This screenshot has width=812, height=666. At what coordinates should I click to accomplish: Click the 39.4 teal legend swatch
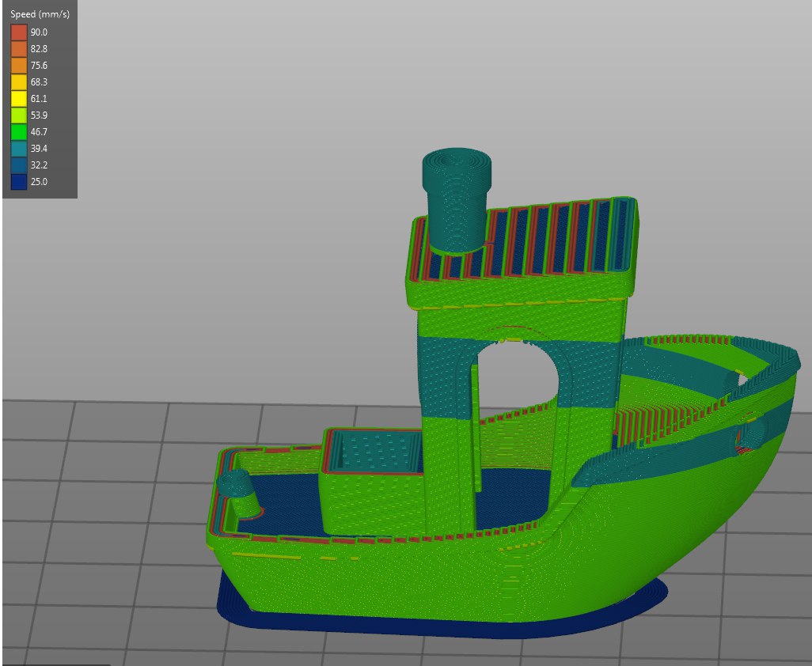19,148
